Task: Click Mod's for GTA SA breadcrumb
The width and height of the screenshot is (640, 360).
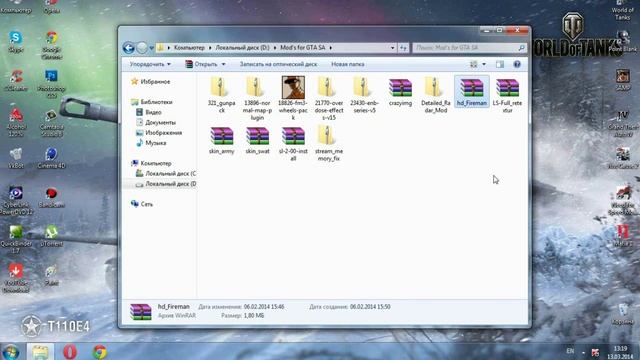Action: 302,48
